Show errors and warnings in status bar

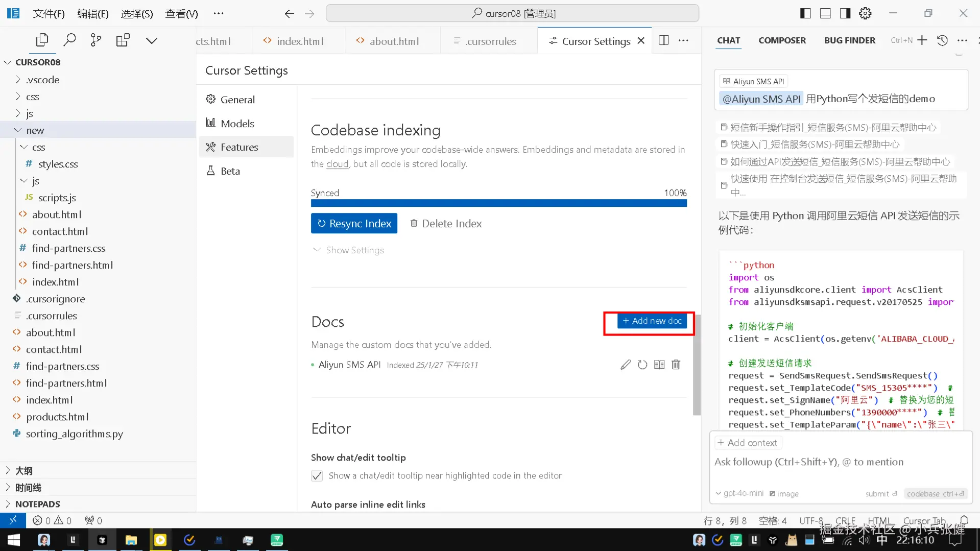click(52, 520)
